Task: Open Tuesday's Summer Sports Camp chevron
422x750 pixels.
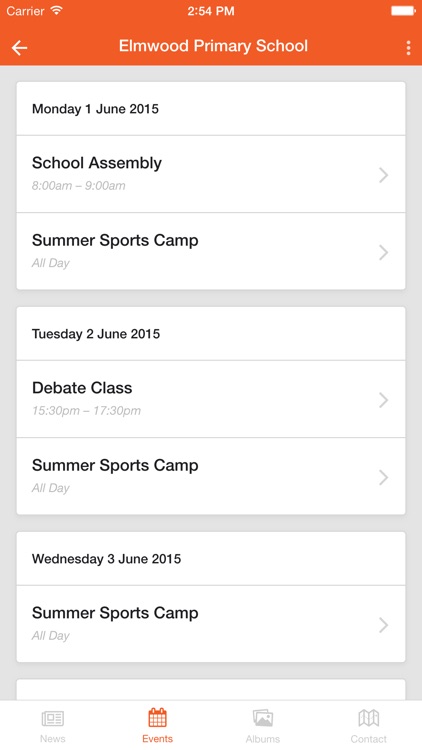Action: tap(383, 477)
